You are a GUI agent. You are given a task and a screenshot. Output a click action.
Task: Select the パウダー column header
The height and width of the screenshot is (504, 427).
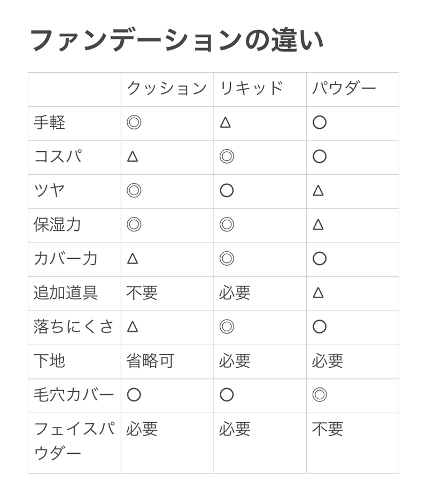click(344, 89)
